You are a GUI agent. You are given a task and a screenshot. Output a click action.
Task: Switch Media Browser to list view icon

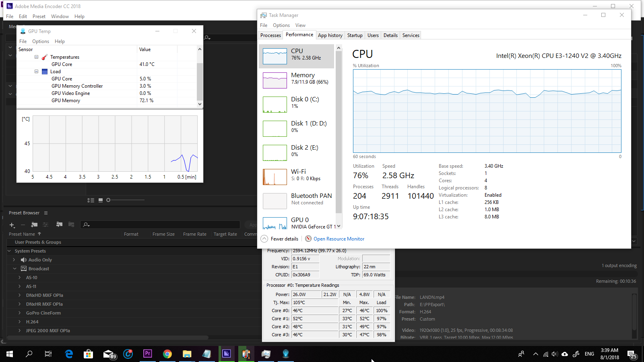click(x=91, y=200)
